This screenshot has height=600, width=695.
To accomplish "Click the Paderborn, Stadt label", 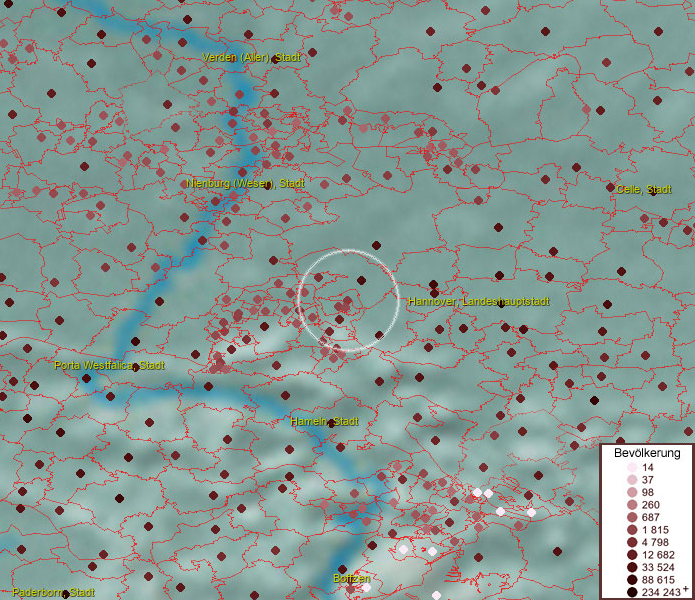I will click(53, 592).
